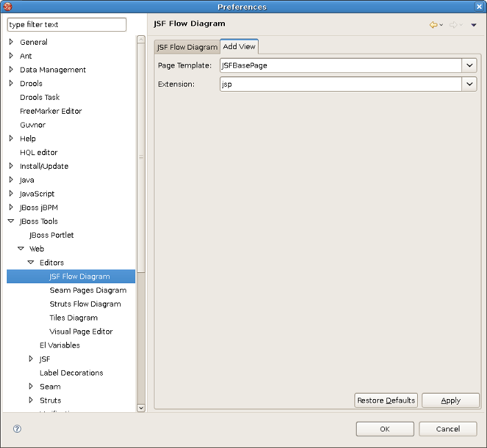The height and width of the screenshot is (448, 487).
Task: Click the Cancel button
Action: (x=448, y=429)
